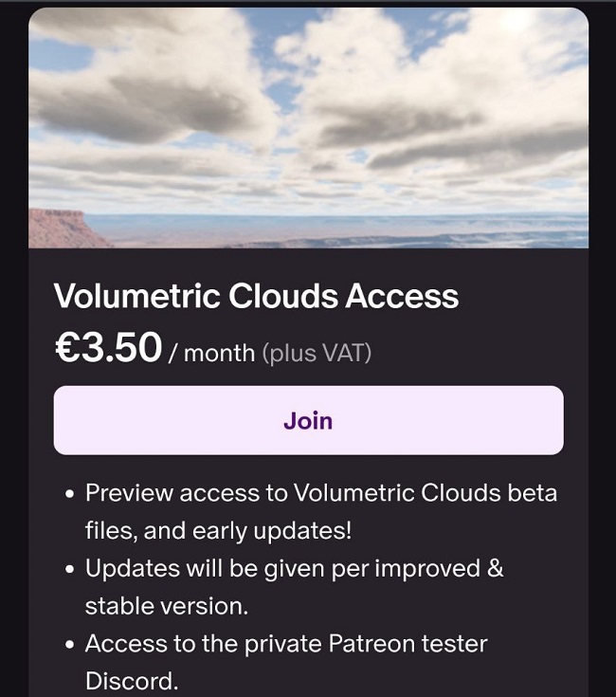Click the "files, and early updates!" text
This screenshot has height=697, width=616.
pyautogui.click(x=218, y=530)
